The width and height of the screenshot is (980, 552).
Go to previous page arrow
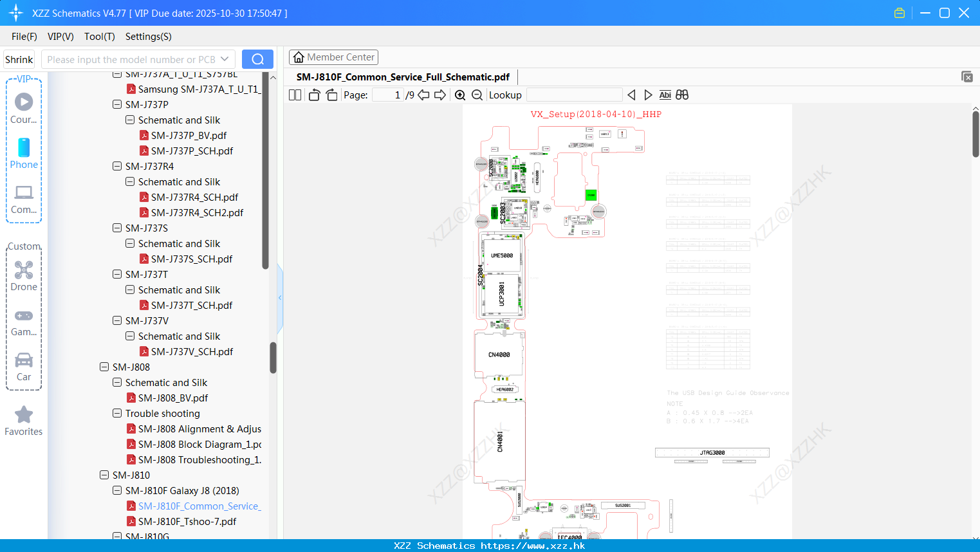tap(423, 95)
